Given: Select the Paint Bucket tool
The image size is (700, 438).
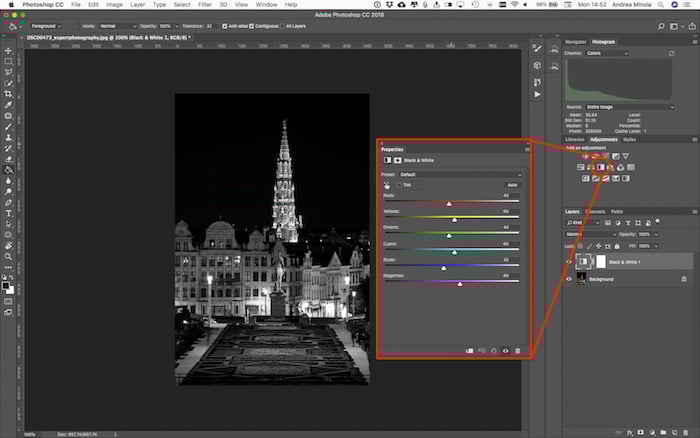Looking at the screenshot, I should [8, 170].
